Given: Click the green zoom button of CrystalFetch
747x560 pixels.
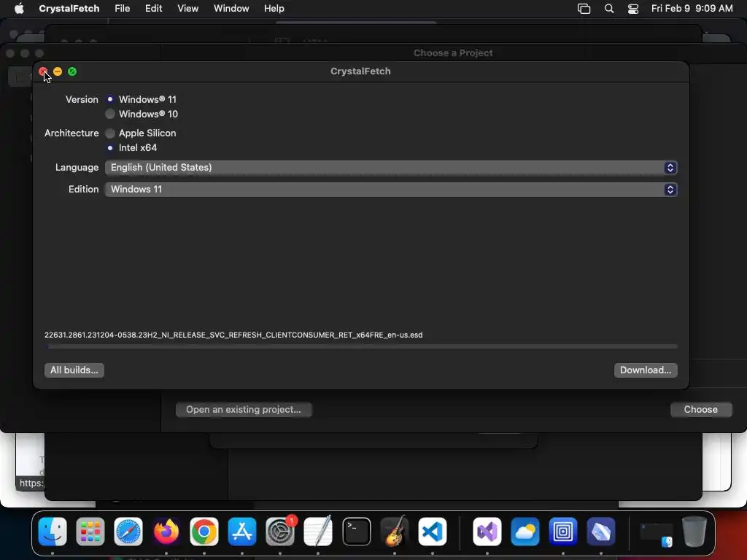Looking at the screenshot, I should click(x=72, y=71).
